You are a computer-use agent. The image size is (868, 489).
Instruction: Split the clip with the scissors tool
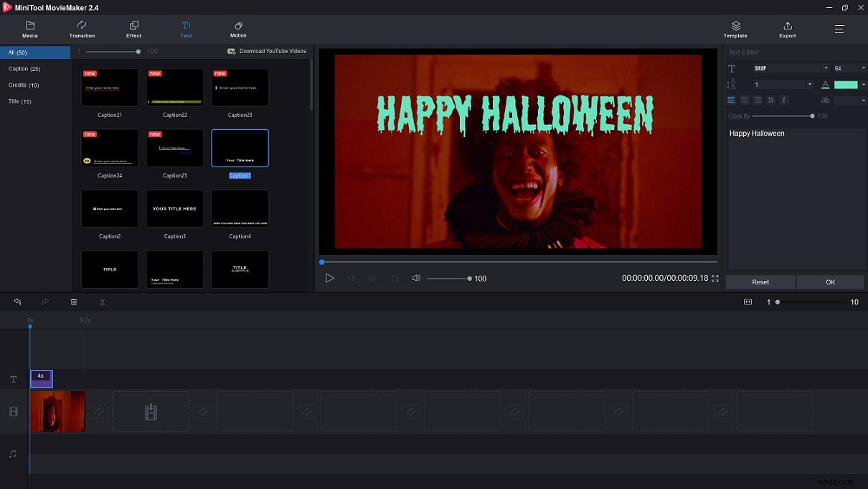point(102,302)
